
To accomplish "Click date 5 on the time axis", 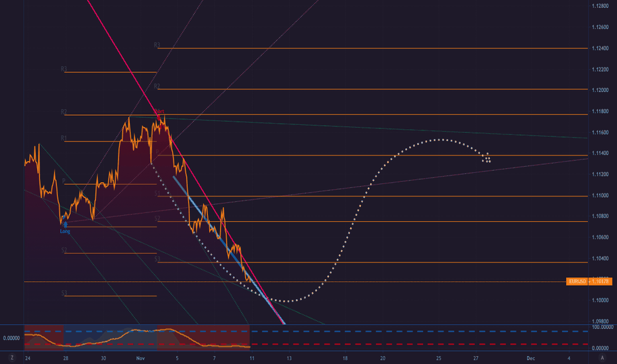I will pyautogui.click(x=177, y=358).
